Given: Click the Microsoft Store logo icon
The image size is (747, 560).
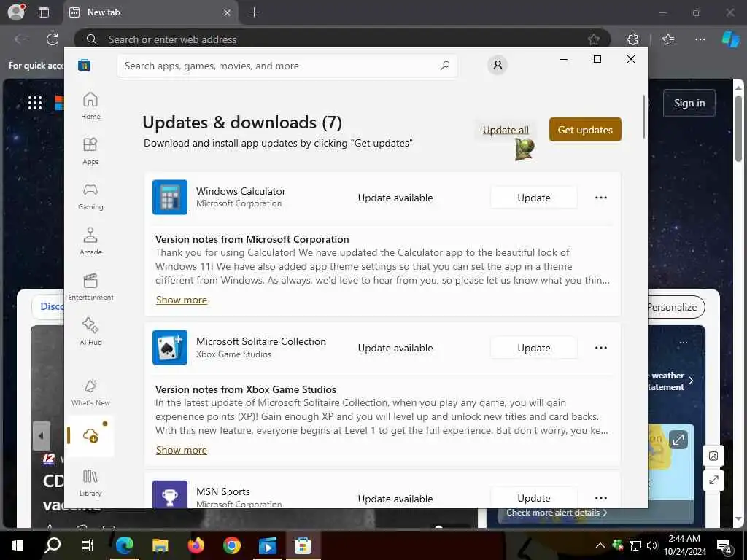Looking at the screenshot, I should click(85, 65).
